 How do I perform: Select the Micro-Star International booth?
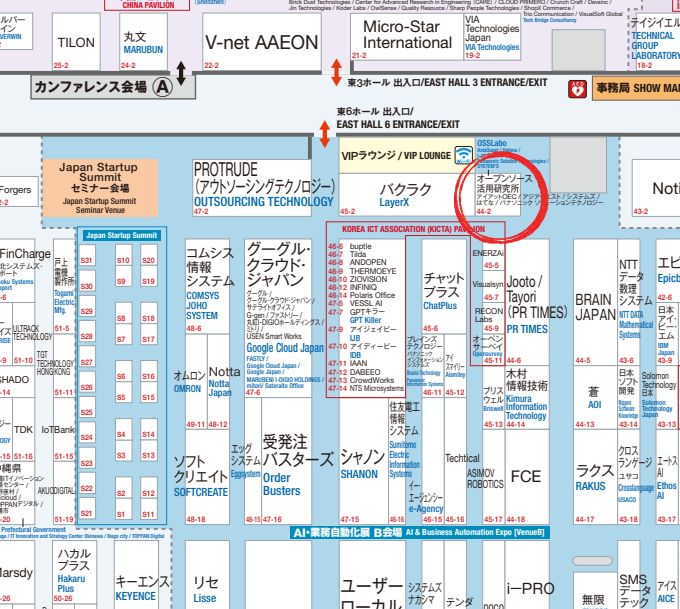(x=407, y=37)
